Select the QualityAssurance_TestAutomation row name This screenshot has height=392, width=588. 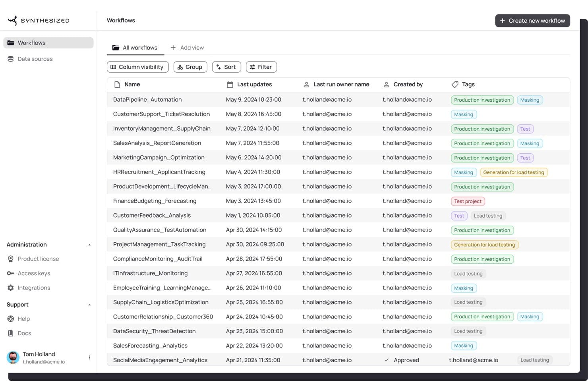160,230
